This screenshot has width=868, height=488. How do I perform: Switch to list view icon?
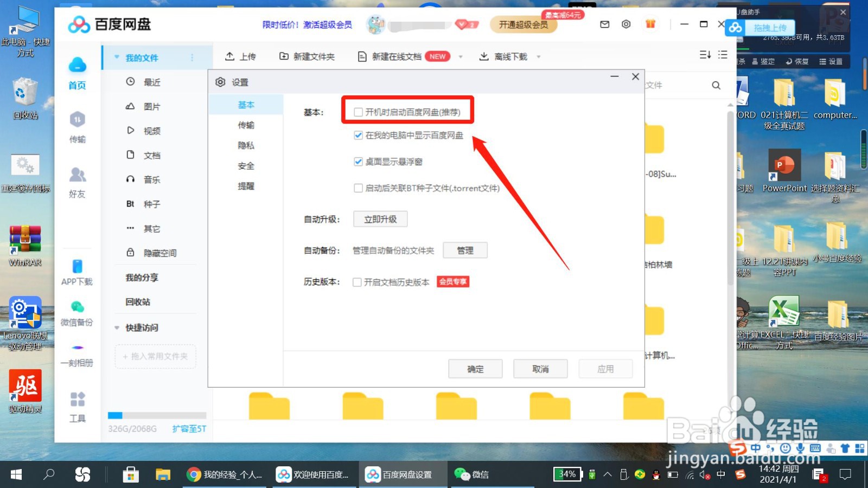tap(723, 55)
